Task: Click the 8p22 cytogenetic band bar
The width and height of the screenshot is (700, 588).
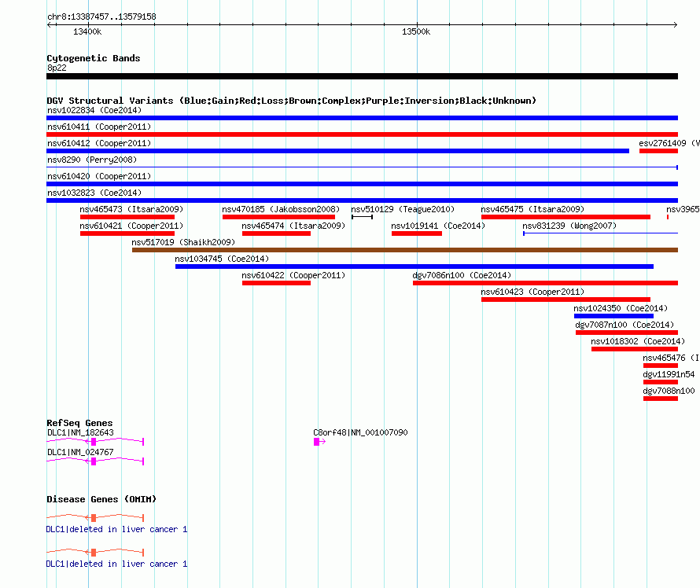Action: pyautogui.click(x=362, y=76)
